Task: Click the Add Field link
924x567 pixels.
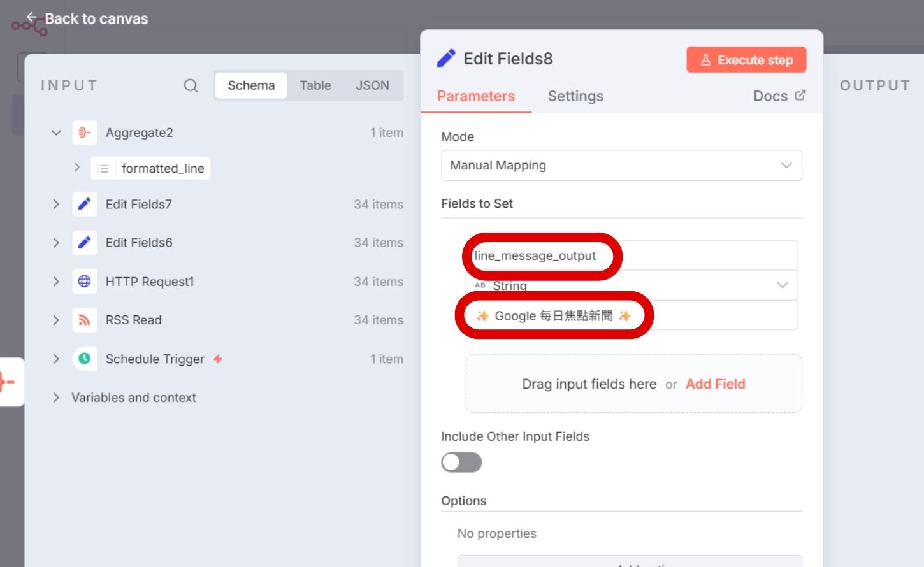Action: coord(715,384)
